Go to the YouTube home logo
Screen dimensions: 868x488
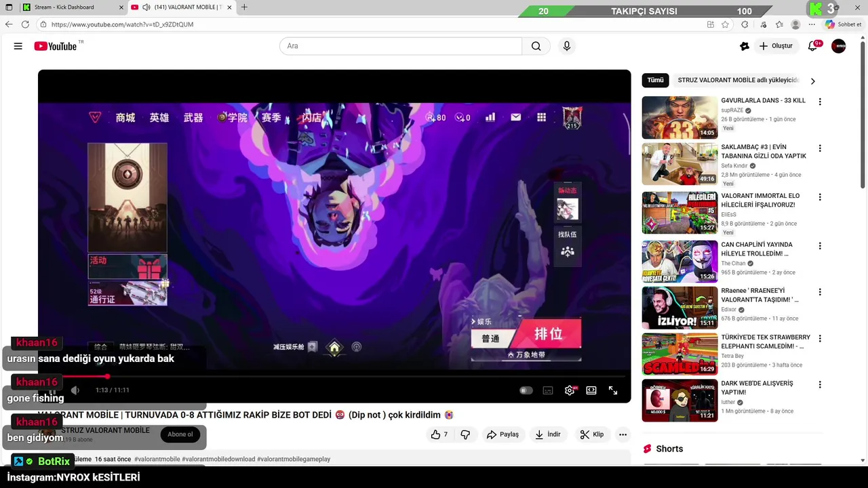click(56, 46)
